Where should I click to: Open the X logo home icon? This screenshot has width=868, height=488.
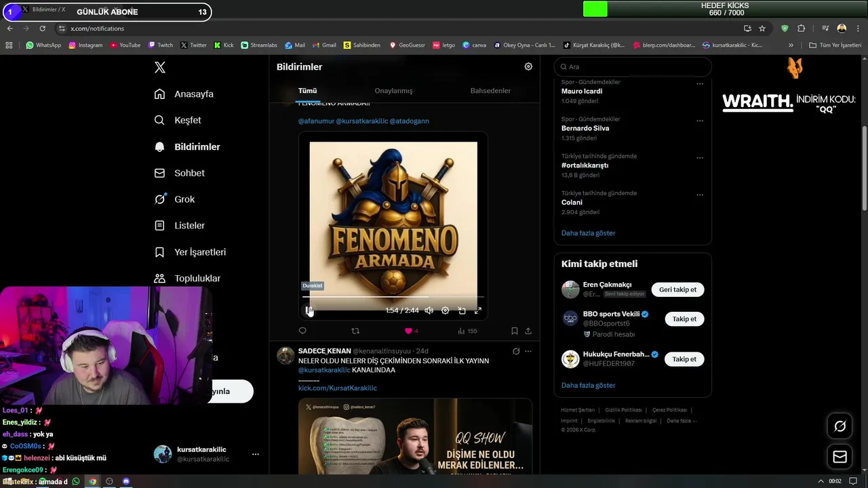pyautogui.click(x=159, y=67)
